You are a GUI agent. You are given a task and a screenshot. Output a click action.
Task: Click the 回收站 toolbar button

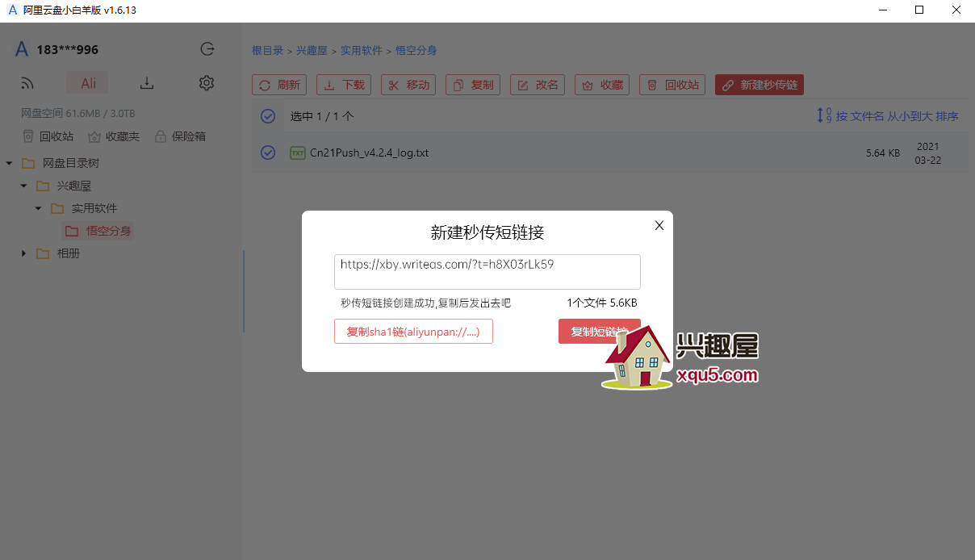673,85
